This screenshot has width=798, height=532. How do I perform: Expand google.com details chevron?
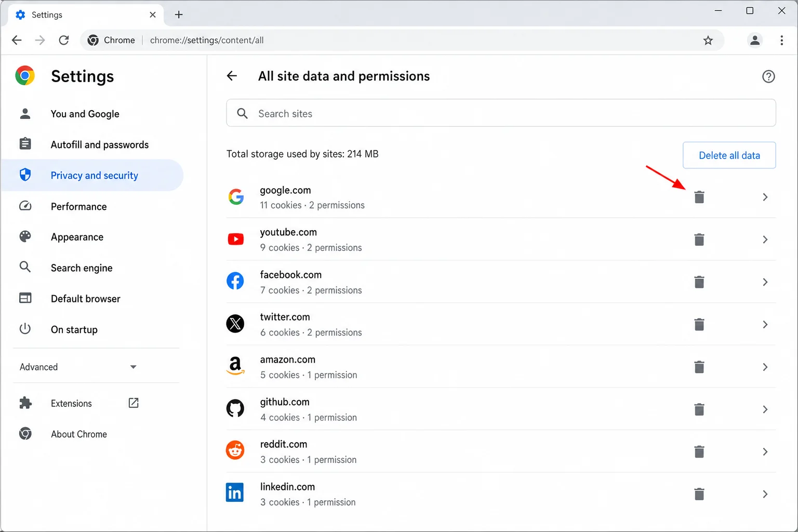tap(765, 197)
